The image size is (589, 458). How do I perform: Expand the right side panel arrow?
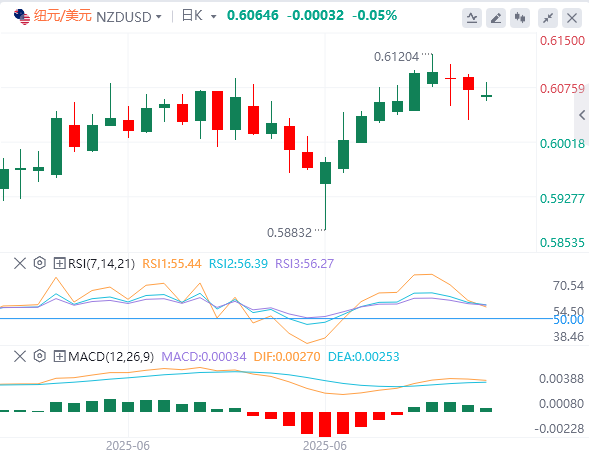coord(582,115)
